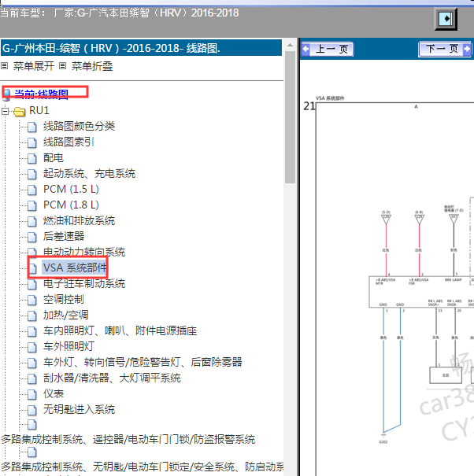Open 刮水器/清洗器、大灯调平系统 diagram
This screenshot has height=476, width=474.
pos(112,378)
